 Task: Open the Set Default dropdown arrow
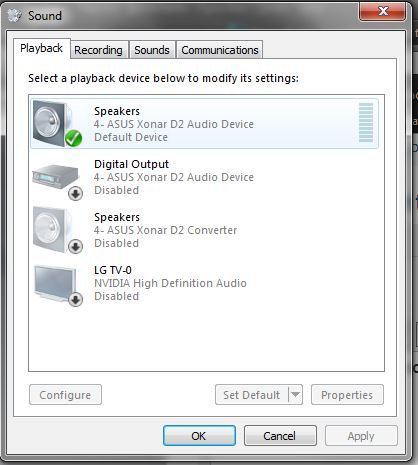point(295,395)
